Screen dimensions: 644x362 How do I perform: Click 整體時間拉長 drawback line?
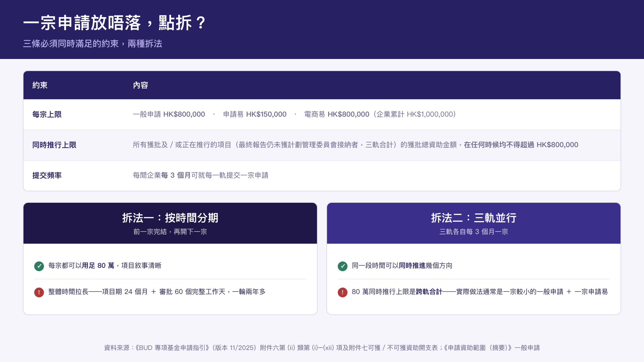click(157, 292)
